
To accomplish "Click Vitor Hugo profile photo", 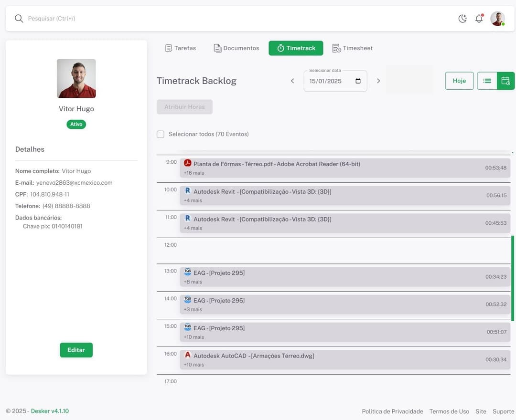I will pyautogui.click(x=76, y=79).
